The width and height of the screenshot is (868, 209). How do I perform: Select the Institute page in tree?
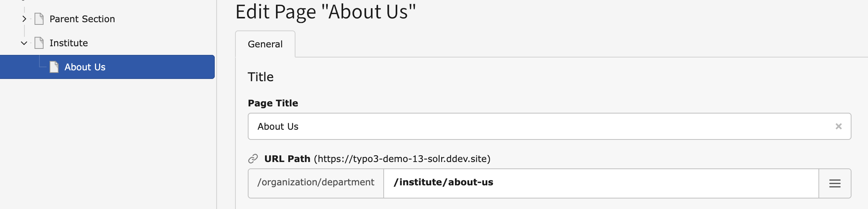point(69,43)
